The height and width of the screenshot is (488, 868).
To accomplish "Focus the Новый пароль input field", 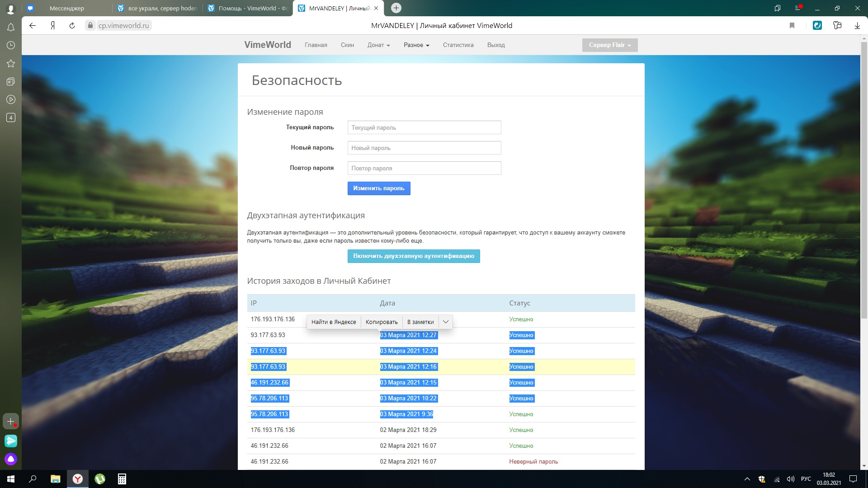I will (424, 148).
